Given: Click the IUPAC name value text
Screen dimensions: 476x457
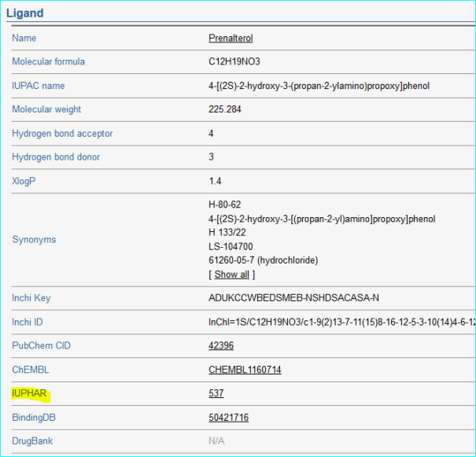Looking at the screenshot, I should 319,86.
